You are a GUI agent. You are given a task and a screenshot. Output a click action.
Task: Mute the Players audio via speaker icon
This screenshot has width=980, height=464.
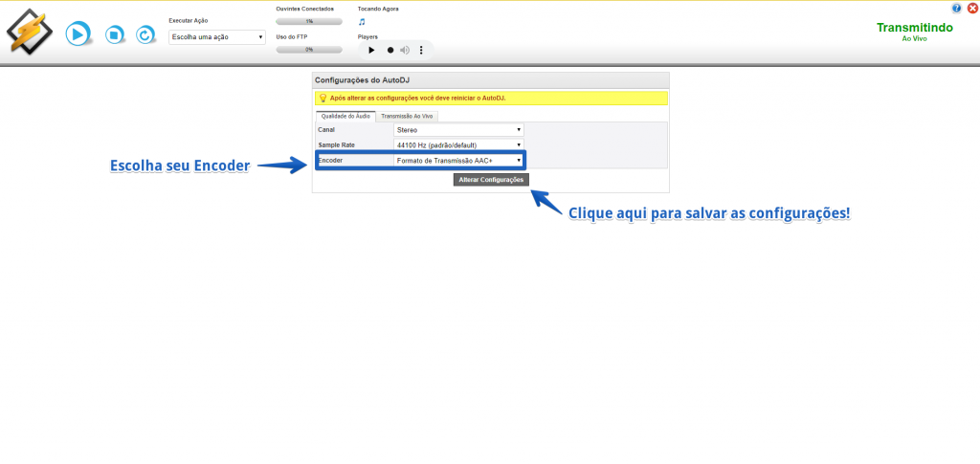tap(405, 50)
